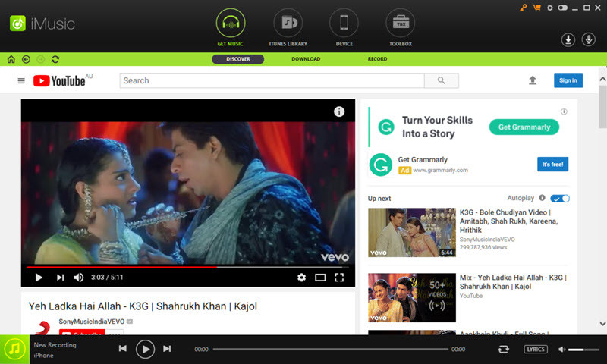This screenshot has width=607, height=364.
Task: Open YouTube hamburger menu
Action: [x=21, y=80]
